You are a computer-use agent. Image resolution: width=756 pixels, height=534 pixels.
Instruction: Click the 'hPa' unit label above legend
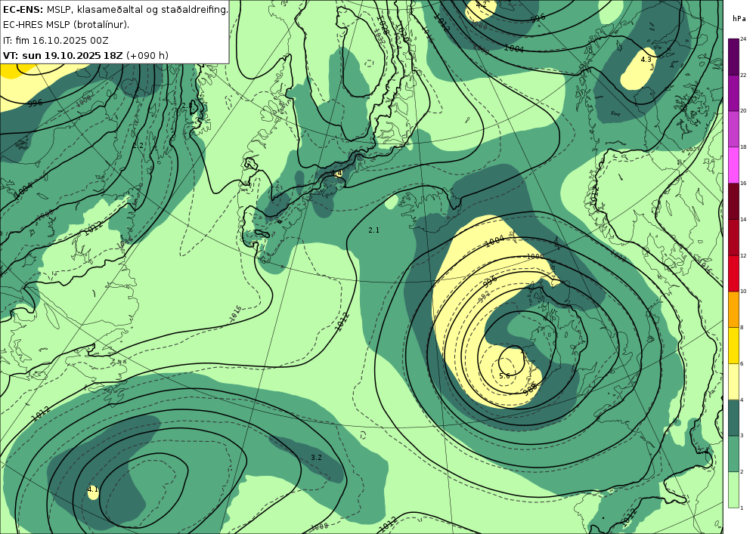739,19
